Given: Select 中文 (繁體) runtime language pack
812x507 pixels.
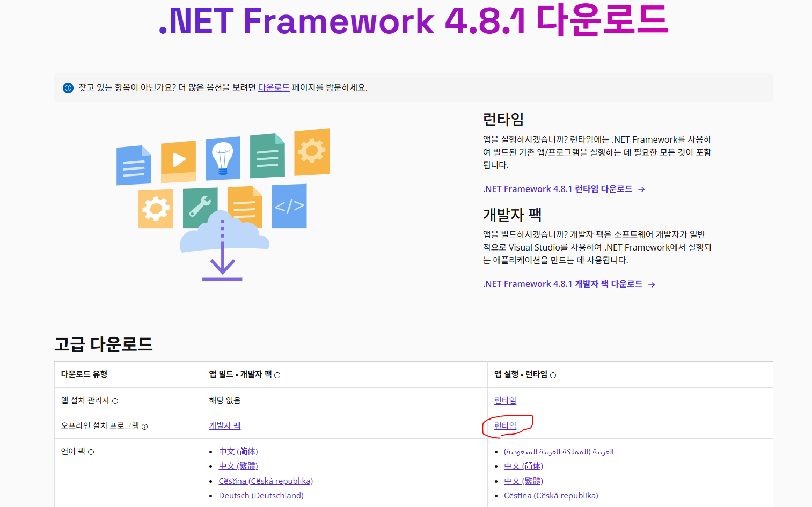Looking at the screenshot, I should click(x=523, y=481).
